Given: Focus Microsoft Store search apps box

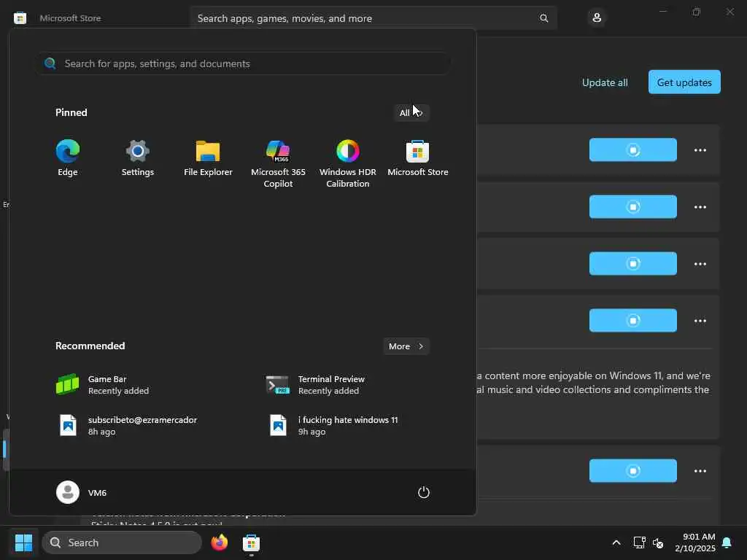Looking at the screenshot, I should pyautogui.click(x=373, y=18).
